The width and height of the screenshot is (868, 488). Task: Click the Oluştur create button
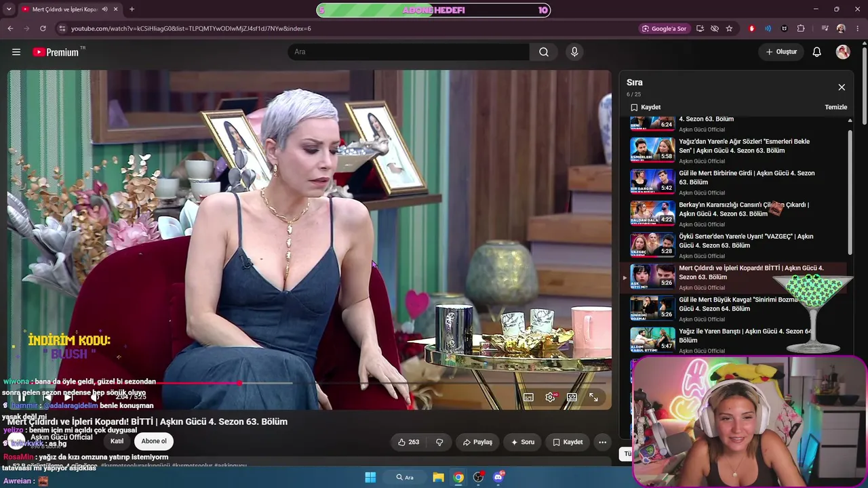click(781, 52)
